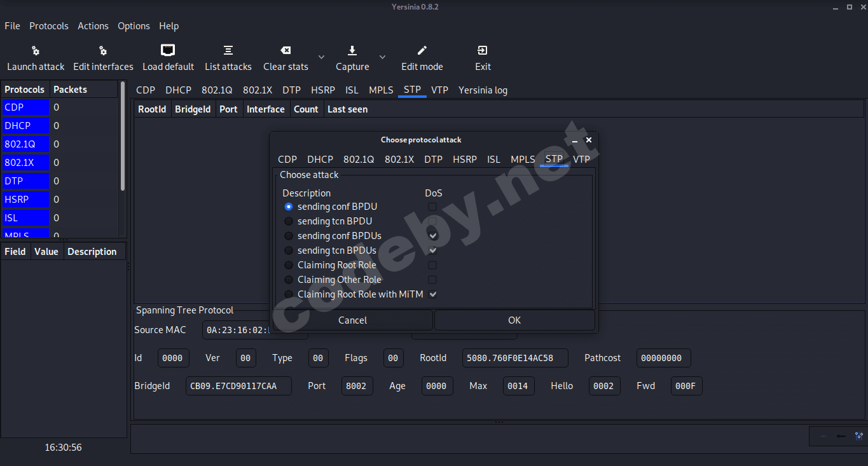Select the 'sending tcn BPDU' radio option
Screen dimensions: 868x466
pyautogui.click(x=289, y=221)
